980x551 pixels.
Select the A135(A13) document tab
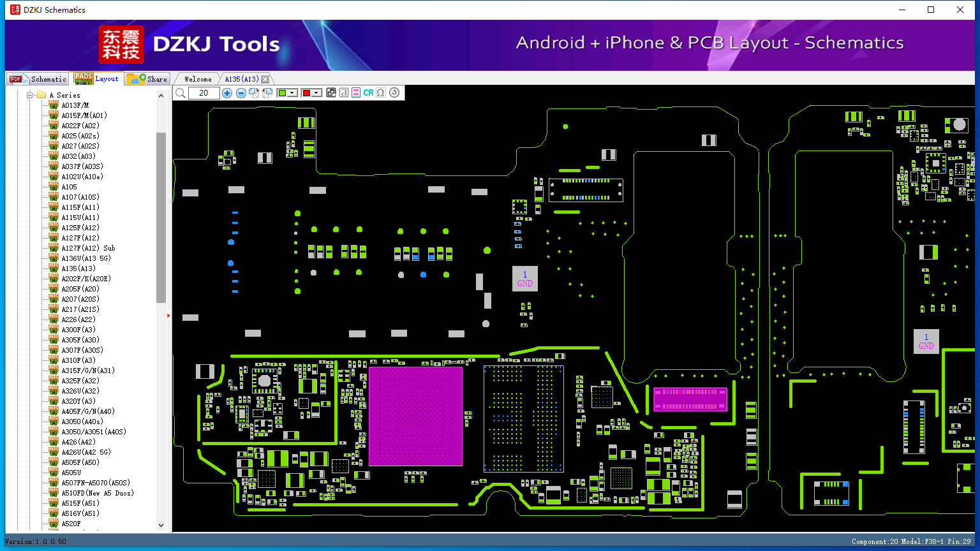(242, 79)
